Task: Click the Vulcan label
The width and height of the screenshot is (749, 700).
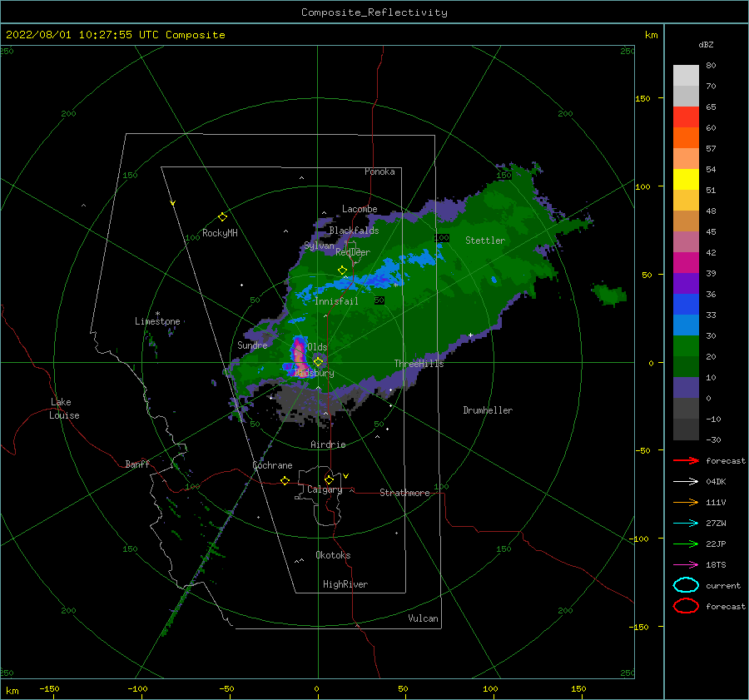Action: coord(424,618)
